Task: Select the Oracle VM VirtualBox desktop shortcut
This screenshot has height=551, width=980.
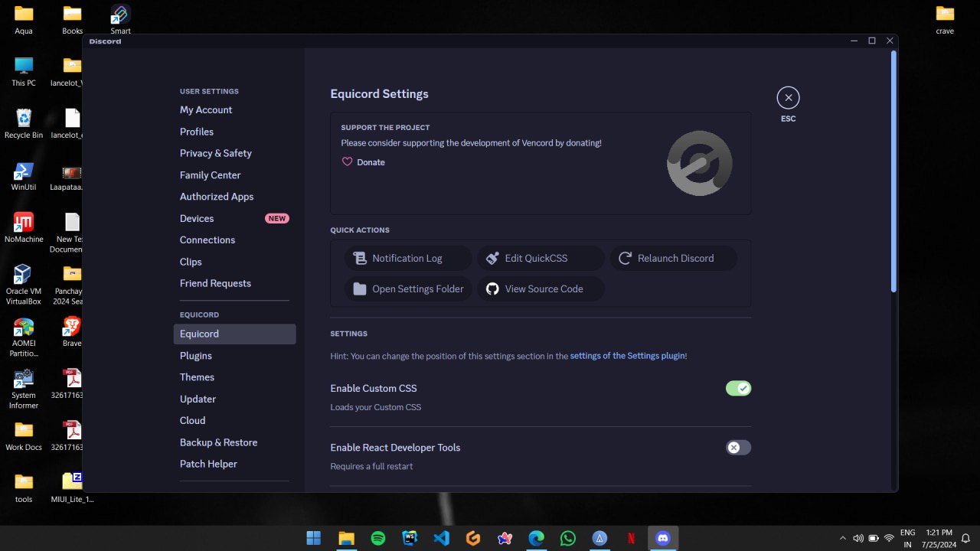Action: [x=24, y=284]
